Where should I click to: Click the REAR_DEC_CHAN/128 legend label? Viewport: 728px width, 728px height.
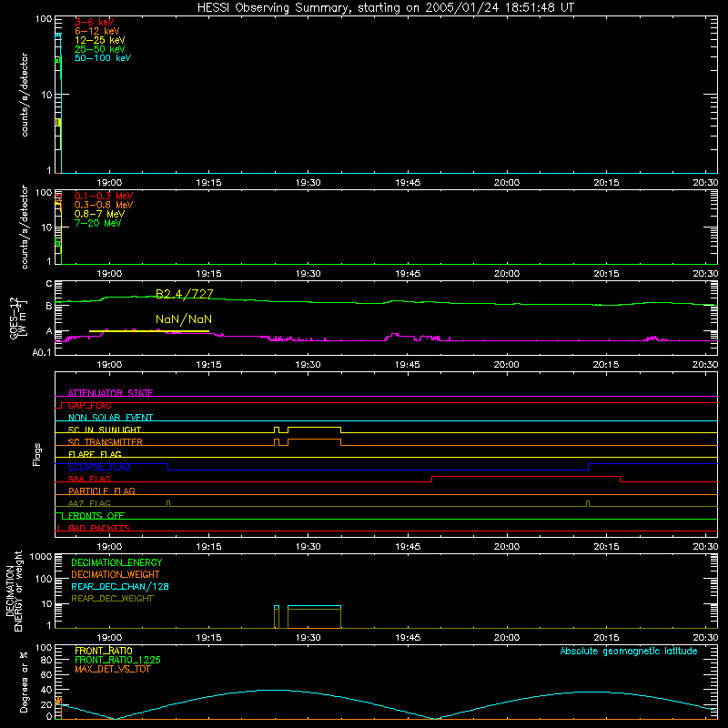coord(120,586)
